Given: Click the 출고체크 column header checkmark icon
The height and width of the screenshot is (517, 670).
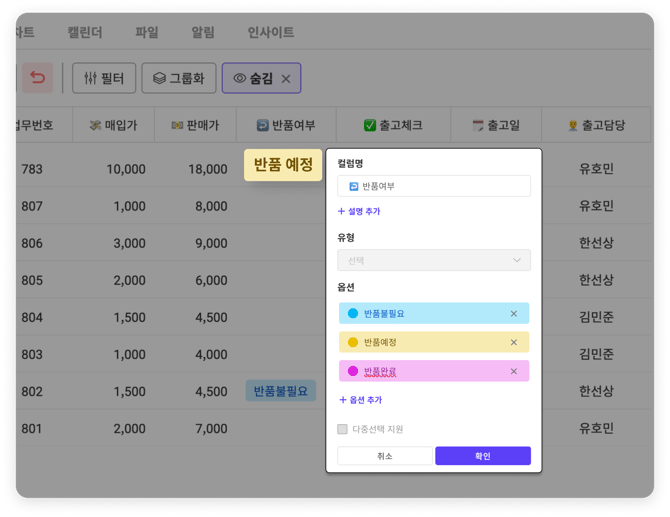Looking at the screenshot, I should coord(369,126).
